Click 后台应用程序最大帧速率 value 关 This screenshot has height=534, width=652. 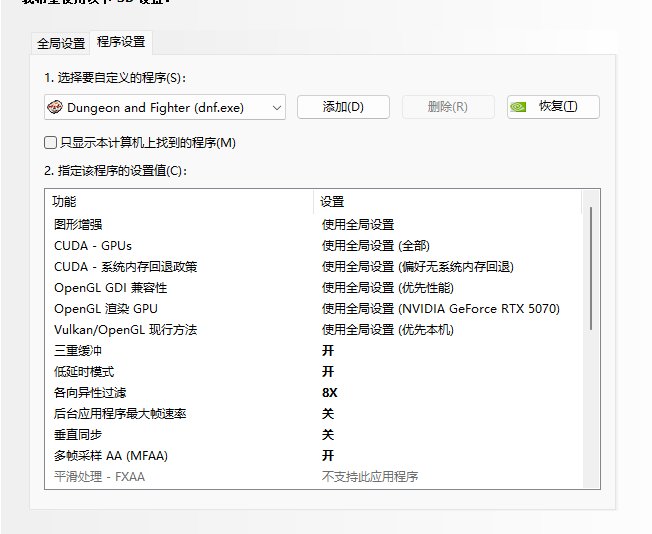click(328, 413)
